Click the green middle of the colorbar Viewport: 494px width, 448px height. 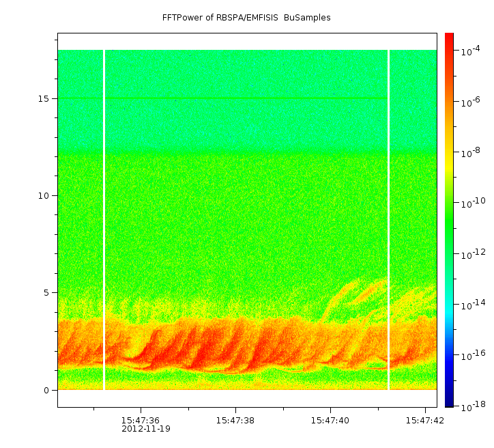(x=449, y=221)
